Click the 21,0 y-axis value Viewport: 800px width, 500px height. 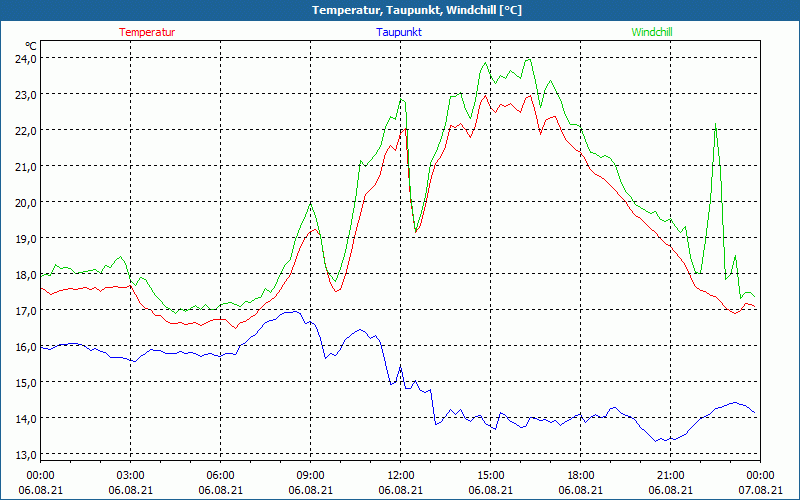(26, 166)
